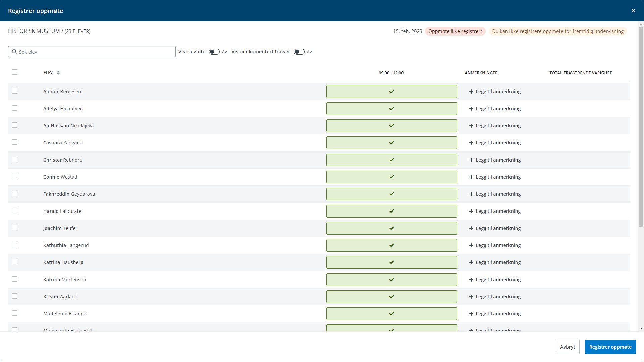Click the scrollbar down arrow

click(641, 329)
